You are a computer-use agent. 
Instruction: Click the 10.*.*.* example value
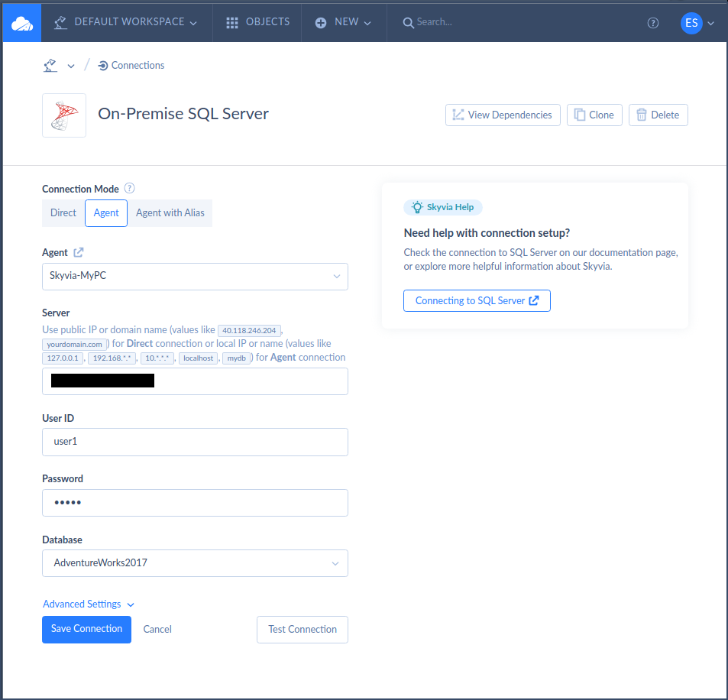[157, 358]
